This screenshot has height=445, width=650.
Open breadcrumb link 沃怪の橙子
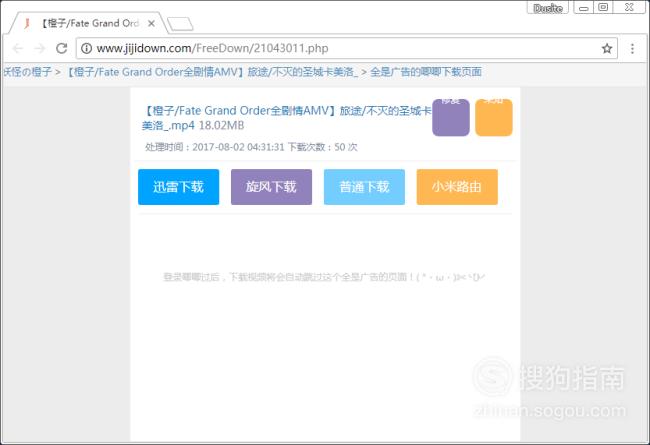pyautogui.click(x=27, y=72)
